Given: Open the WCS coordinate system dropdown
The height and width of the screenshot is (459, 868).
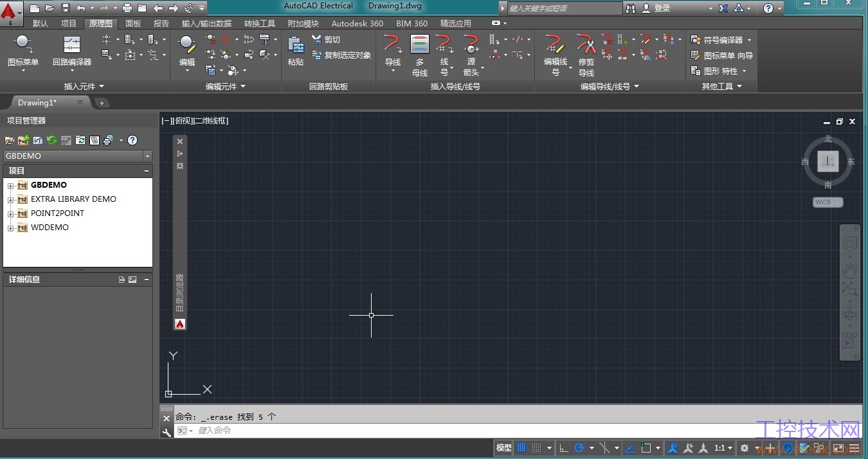Looking at the screenshot, I should coord(828,202).
